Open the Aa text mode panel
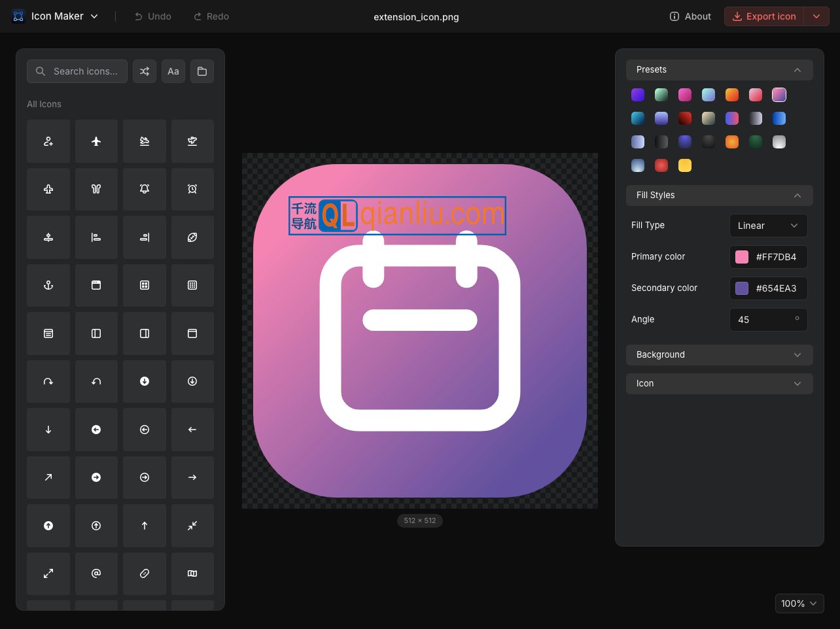Viewport: 840px width, 629px height. 173,71
